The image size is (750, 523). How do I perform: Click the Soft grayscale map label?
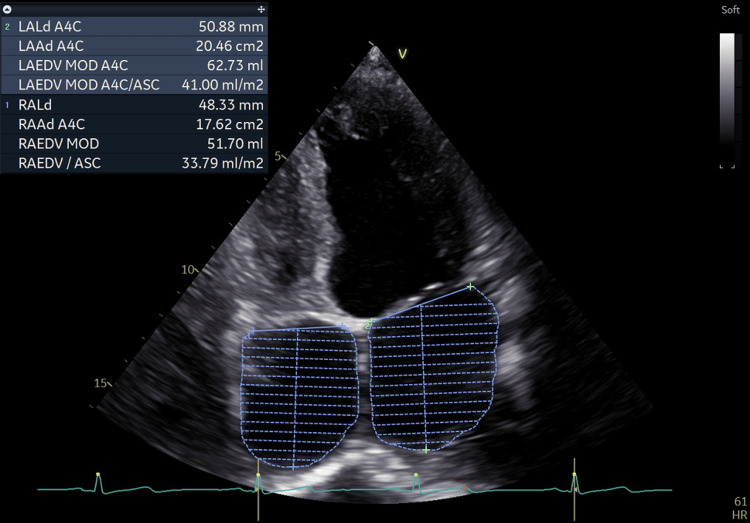point(730,10)
